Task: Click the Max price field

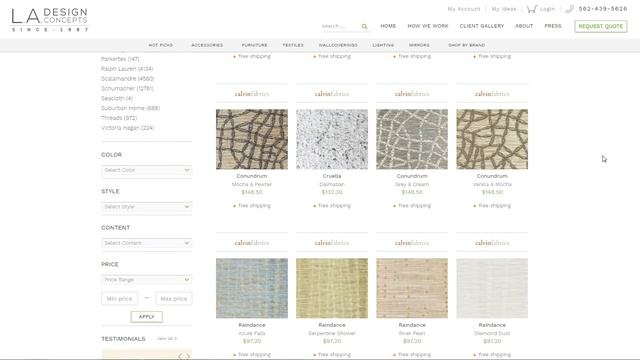Action: 174,299
